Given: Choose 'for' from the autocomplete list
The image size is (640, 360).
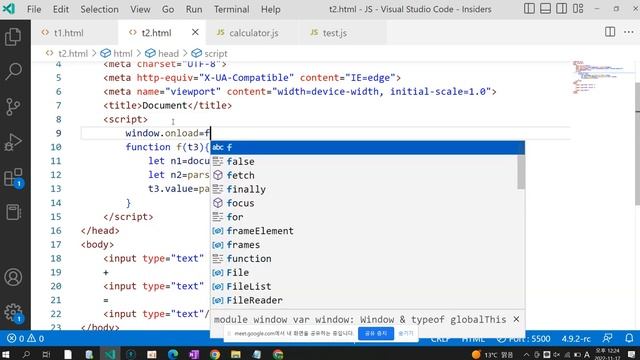Looking at the screenshot, I should tap(364, 217).
